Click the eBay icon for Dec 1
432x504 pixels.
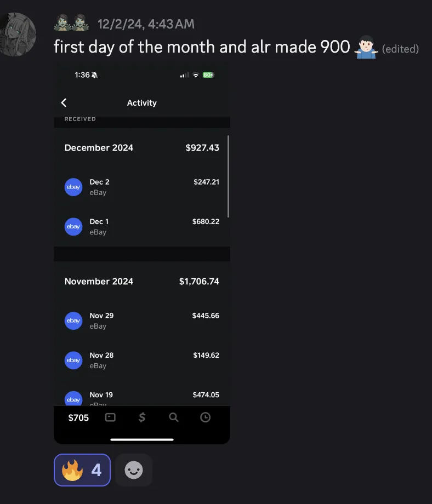[73, 226]
